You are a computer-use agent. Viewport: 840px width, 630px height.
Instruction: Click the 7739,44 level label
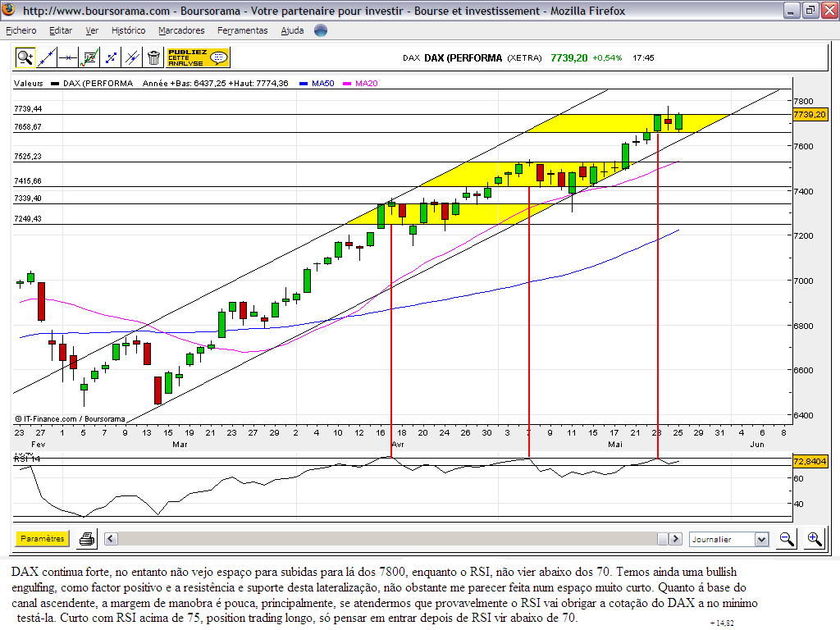pos(28,109)
